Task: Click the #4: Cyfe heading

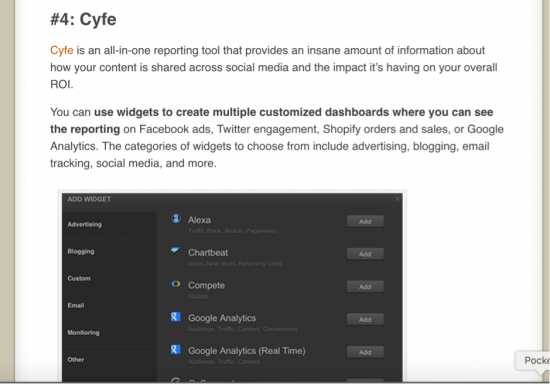Action: click(83, 19)
